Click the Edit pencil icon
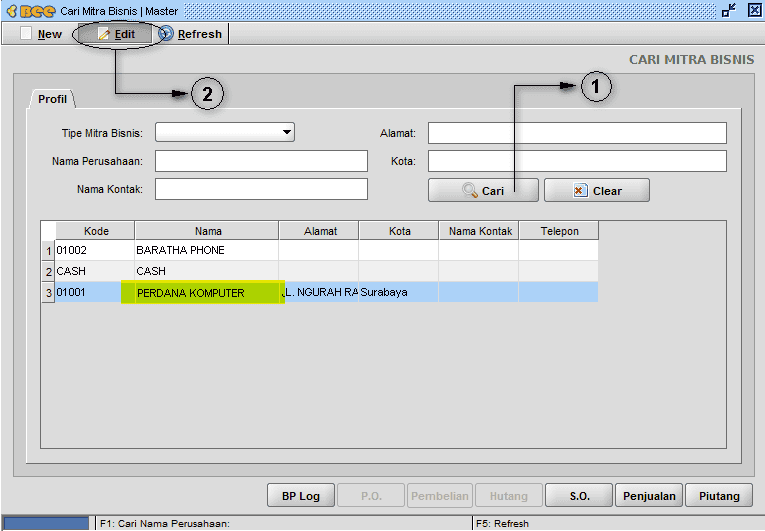Screen dimensions: 765x531 click(x=104, y=34)
